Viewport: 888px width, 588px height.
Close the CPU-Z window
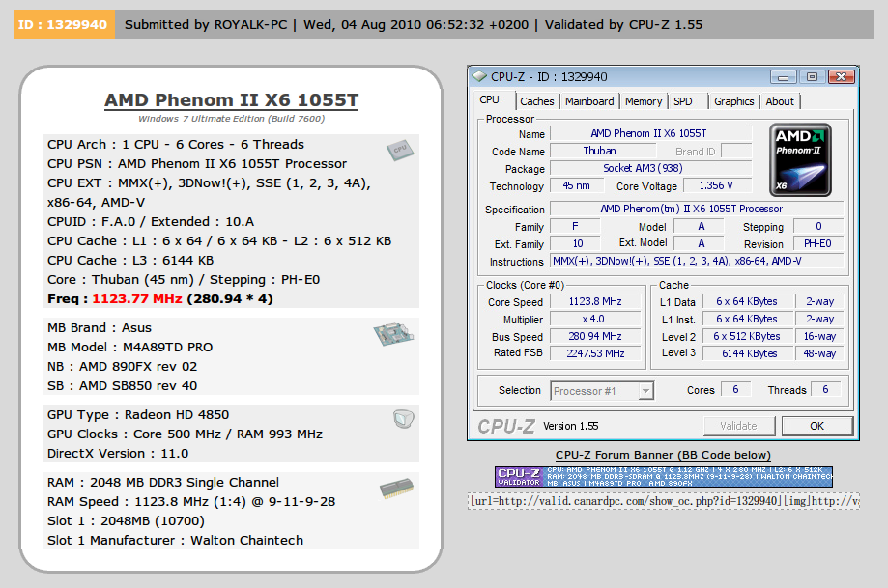point(841,77)
